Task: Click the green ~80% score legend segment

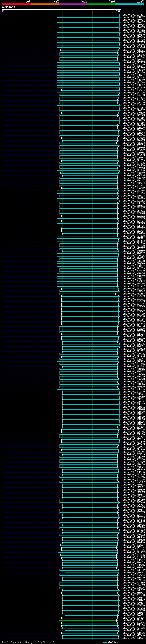Action: pos(101,4)
